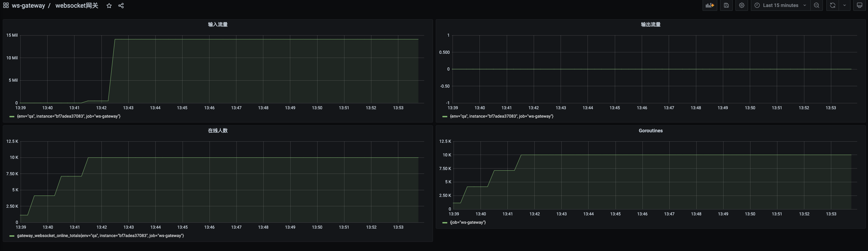Click the 13:42 time label under 输入流量

(x=101, y=108)
